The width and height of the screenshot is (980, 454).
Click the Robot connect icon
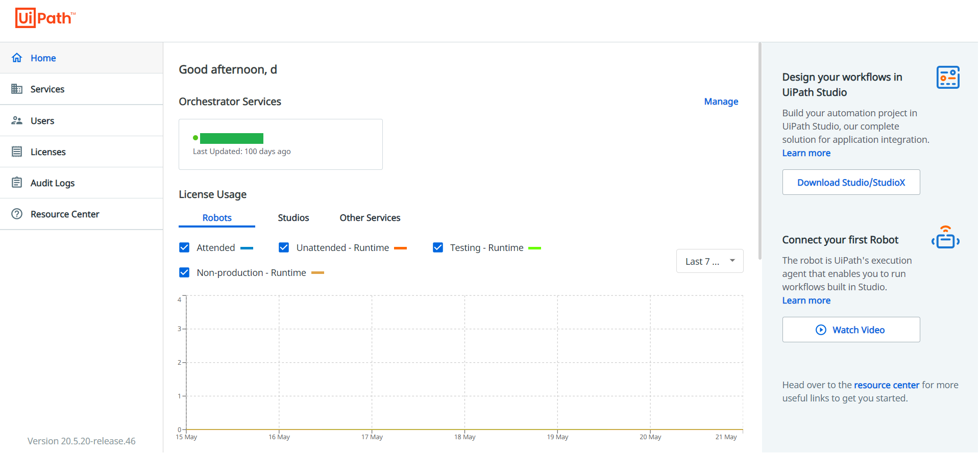coord(945,237)
